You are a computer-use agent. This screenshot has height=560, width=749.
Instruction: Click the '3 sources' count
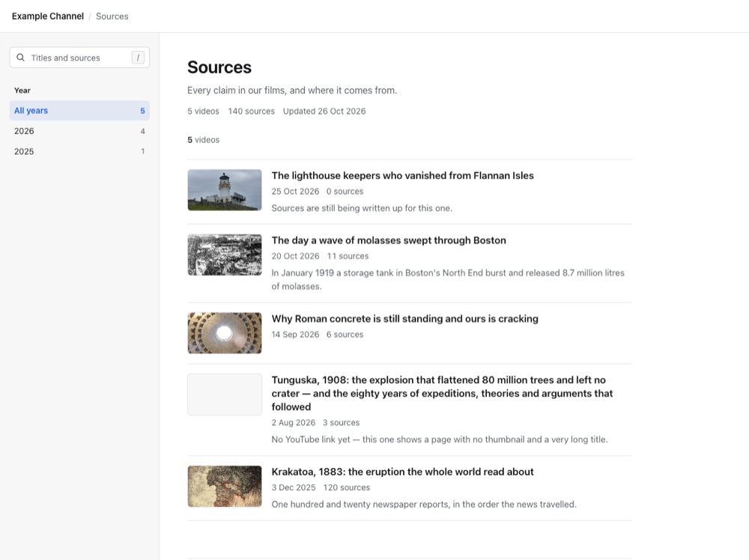tap(341, 422)
